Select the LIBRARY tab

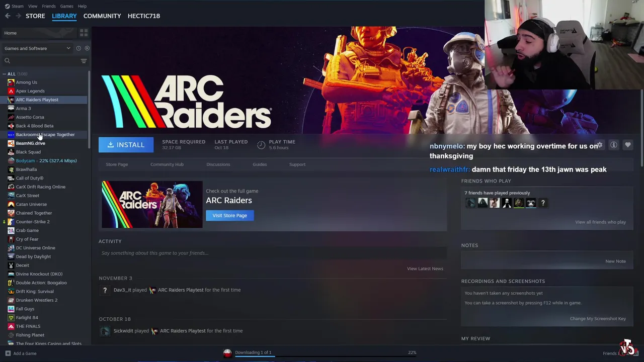pos(64,16)
